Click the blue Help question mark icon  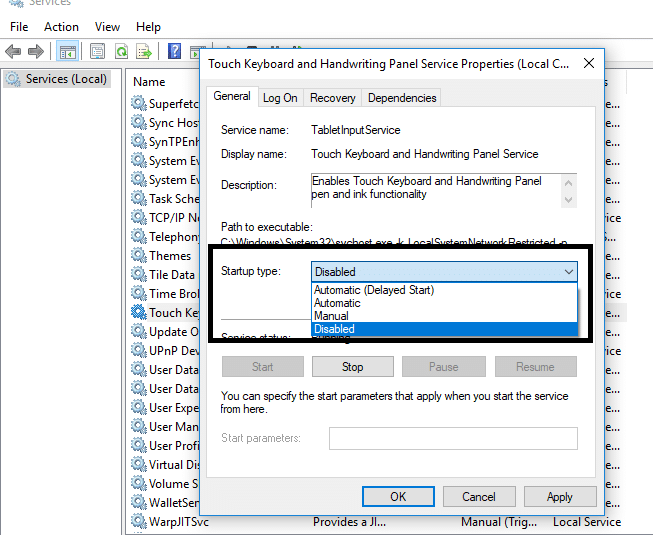point(174,51)
